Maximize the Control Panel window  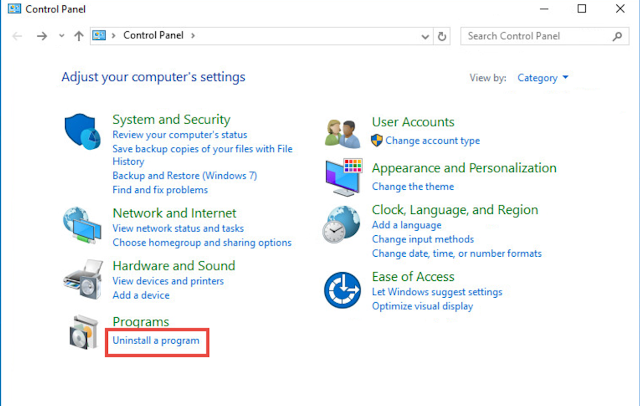pos(582,9)
